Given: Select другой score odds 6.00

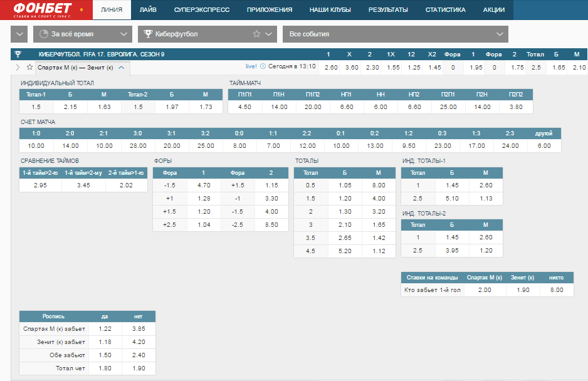Looking at the screenshot, I should point(543,146).
